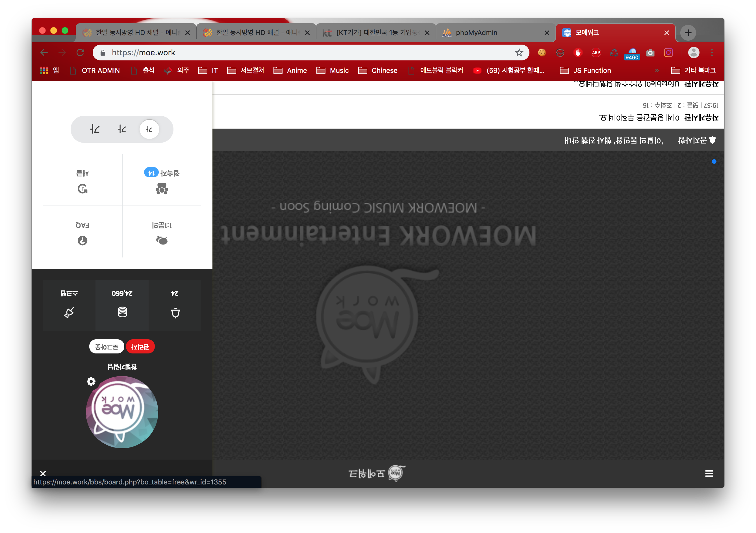Open the OTR ADMIN bookmark
The height and width of the screenshot is (533, 756).
tap(95, 70)
